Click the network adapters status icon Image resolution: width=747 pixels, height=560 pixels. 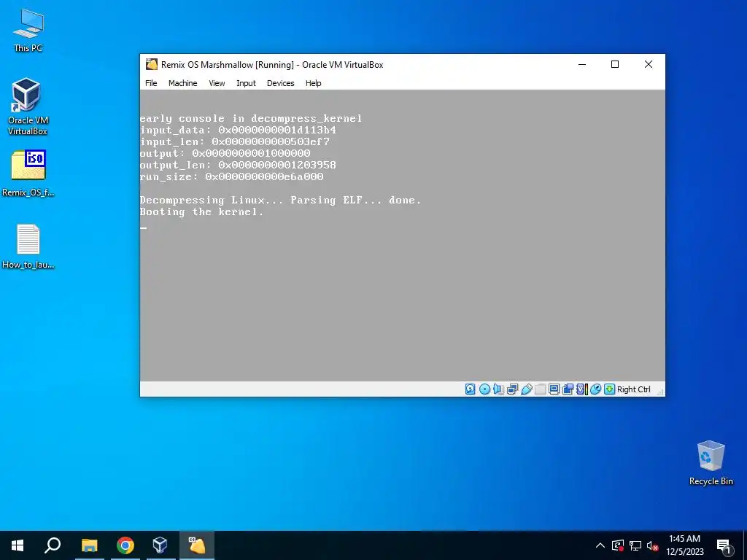tap(513, 389)
